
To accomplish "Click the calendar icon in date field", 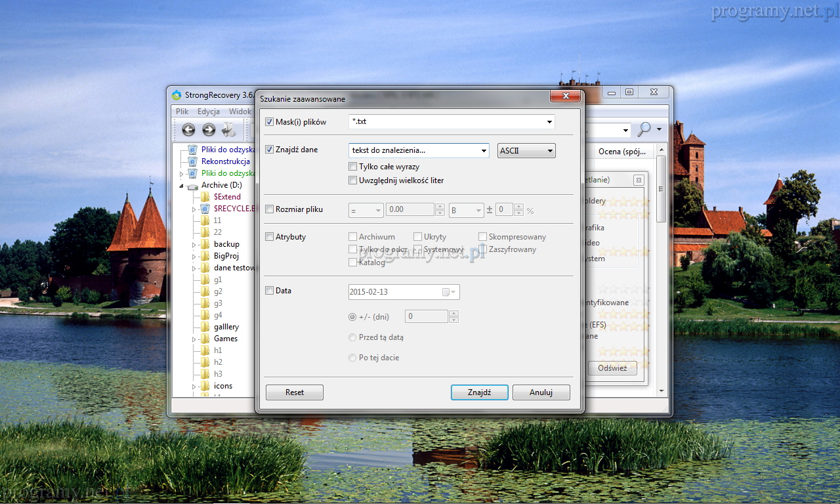I will pos(446,292).
